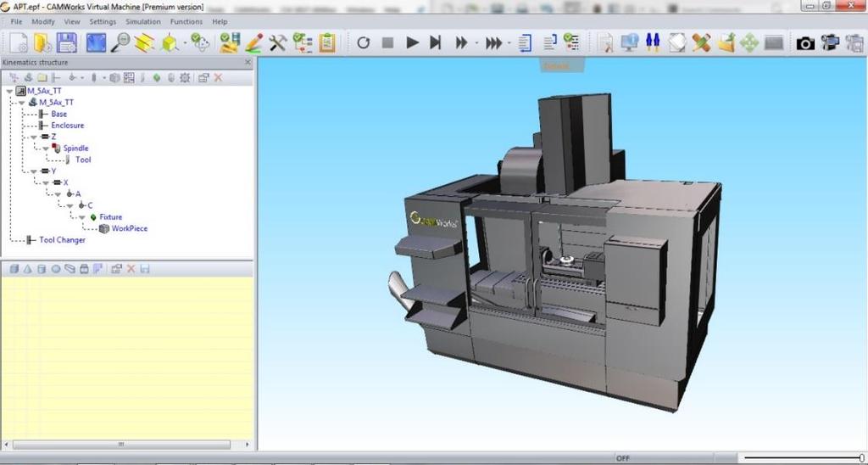Collapse the Spindle tree node
This screenshot has width=868, height=465.
(46, 148)
